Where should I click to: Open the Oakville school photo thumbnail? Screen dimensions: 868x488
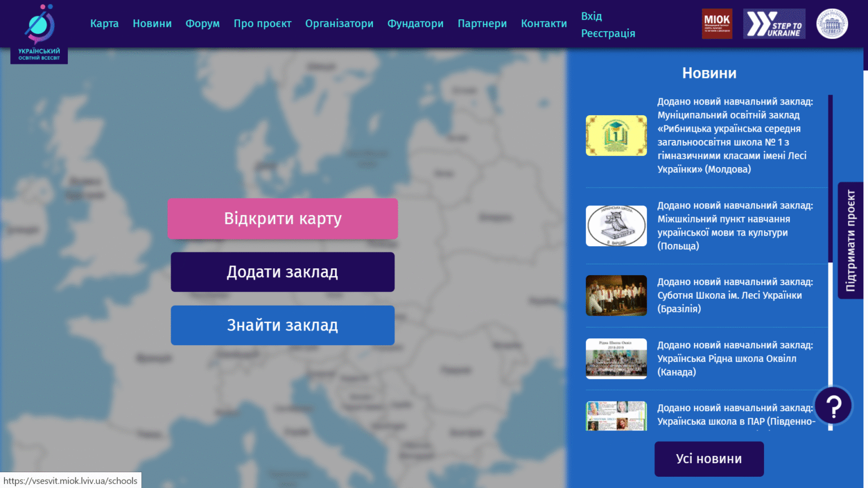pyautogui.click(x=616, y=359)
